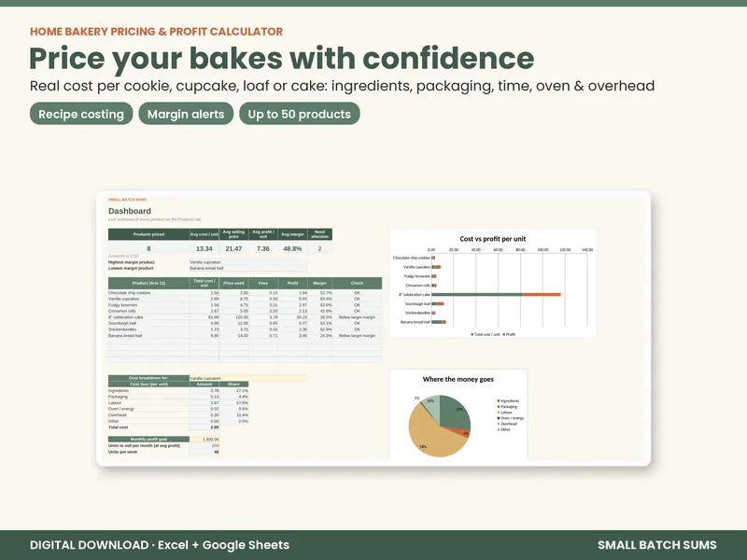This screenshot has width=747, height=560.
Task: Click the Recipe costing pill
Action: [81, 114]
